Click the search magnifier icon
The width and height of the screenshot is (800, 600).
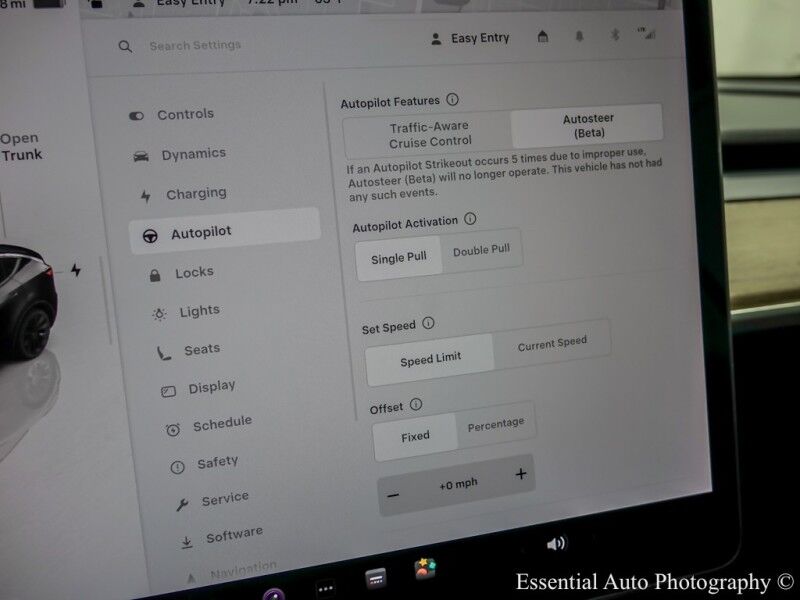click(125, 47)
